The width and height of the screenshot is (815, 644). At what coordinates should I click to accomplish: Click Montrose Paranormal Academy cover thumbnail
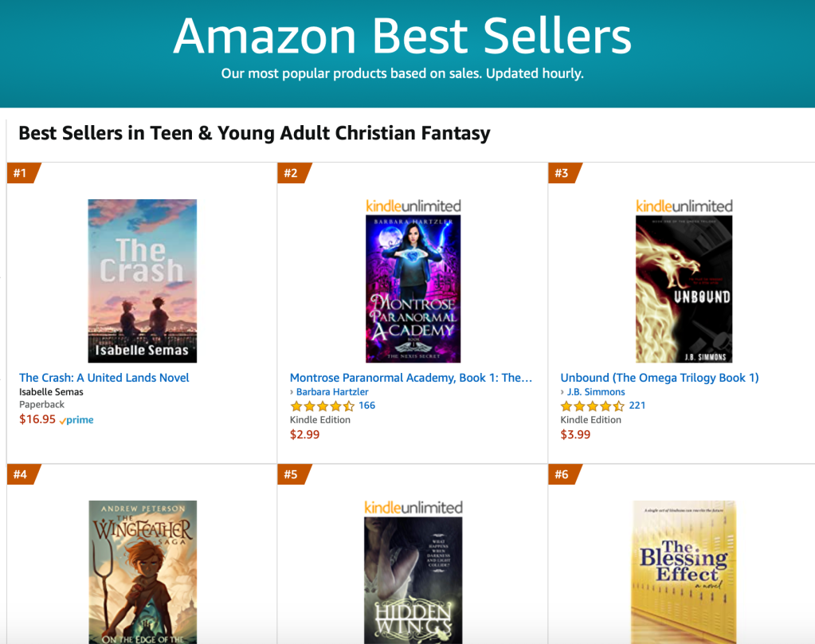413,289
